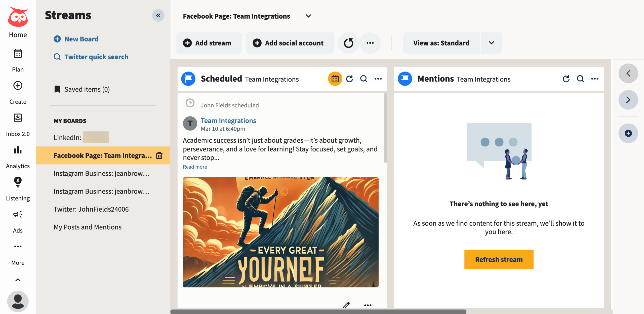Open My Posts and Mentions board
Viewport: 644px width, 314px height.
click(x=88, y=227)
